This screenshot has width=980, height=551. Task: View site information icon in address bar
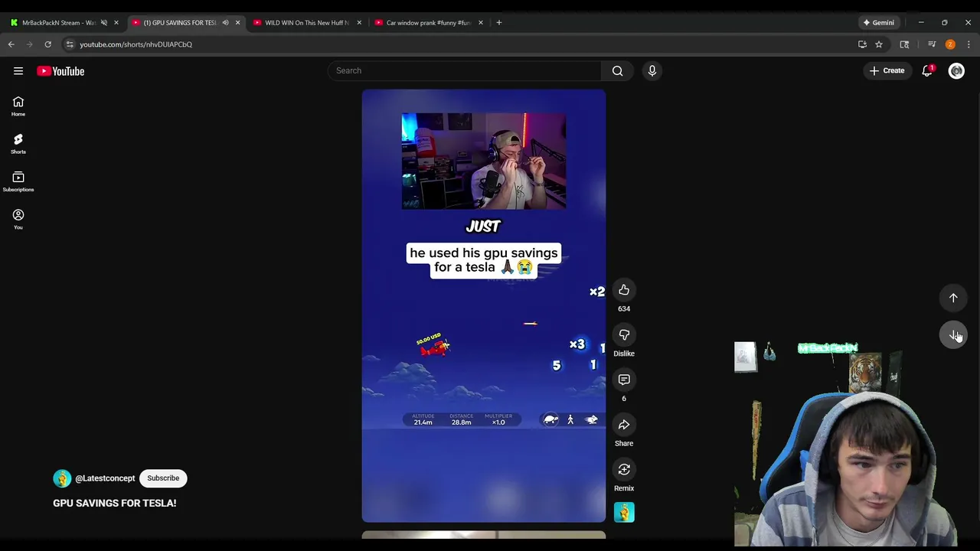70,44
